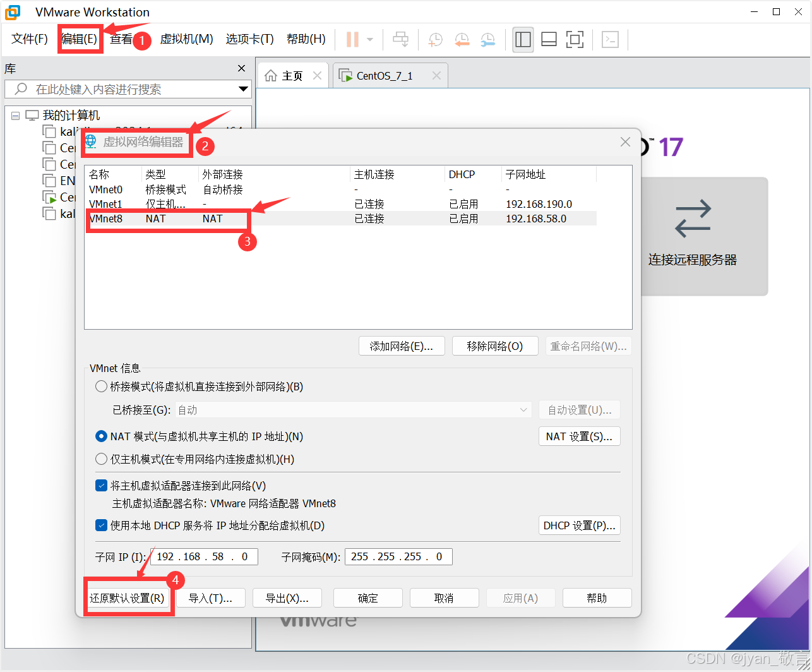Click the 添加网络(E)... button

[402, 346]
